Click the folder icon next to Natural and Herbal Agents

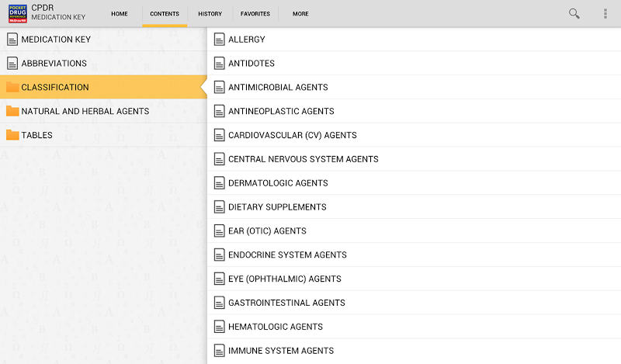12,111
